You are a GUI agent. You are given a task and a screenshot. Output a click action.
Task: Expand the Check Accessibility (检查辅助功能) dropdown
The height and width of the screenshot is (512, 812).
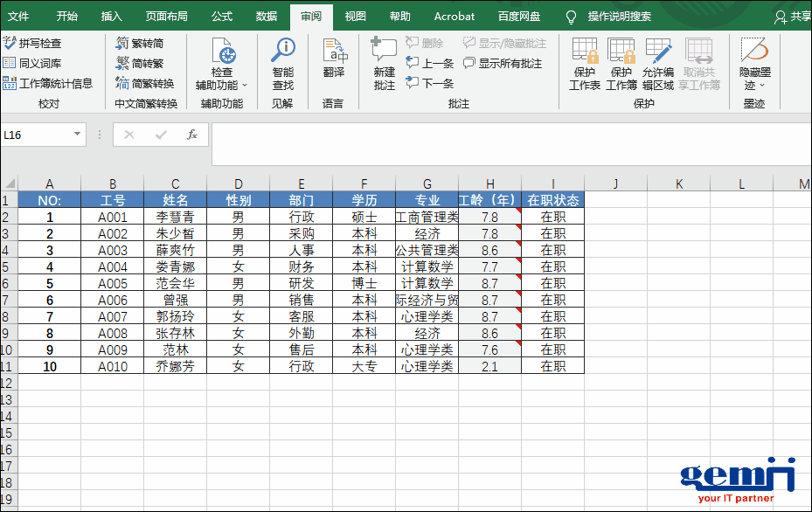pos(245,86)
